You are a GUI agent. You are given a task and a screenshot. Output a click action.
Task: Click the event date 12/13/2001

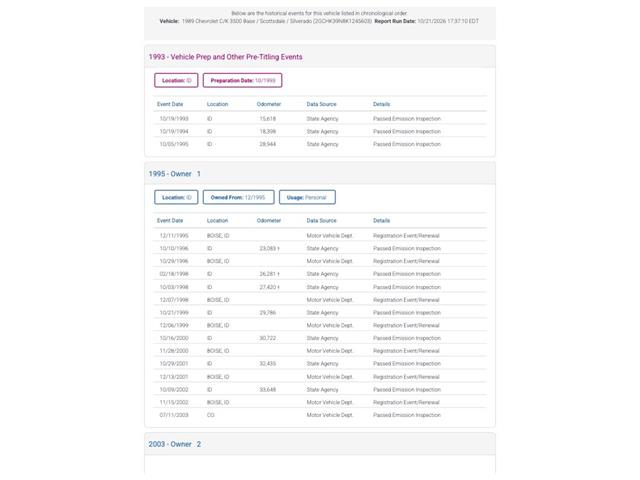174,377
